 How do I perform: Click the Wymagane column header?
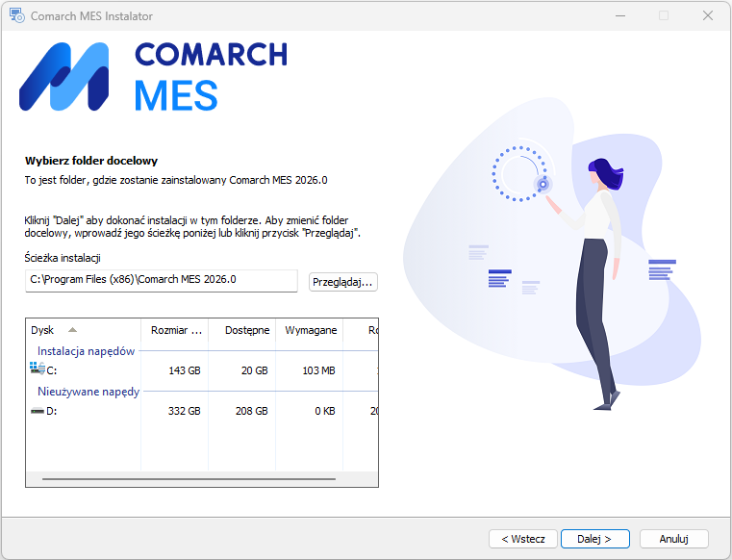coord(310,330)
